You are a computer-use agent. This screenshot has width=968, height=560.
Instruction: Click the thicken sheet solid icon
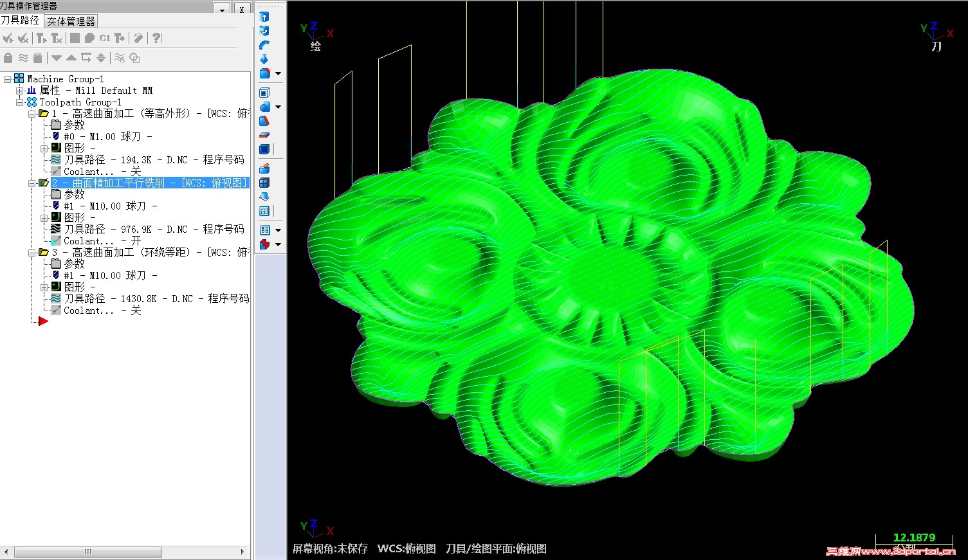264,135
